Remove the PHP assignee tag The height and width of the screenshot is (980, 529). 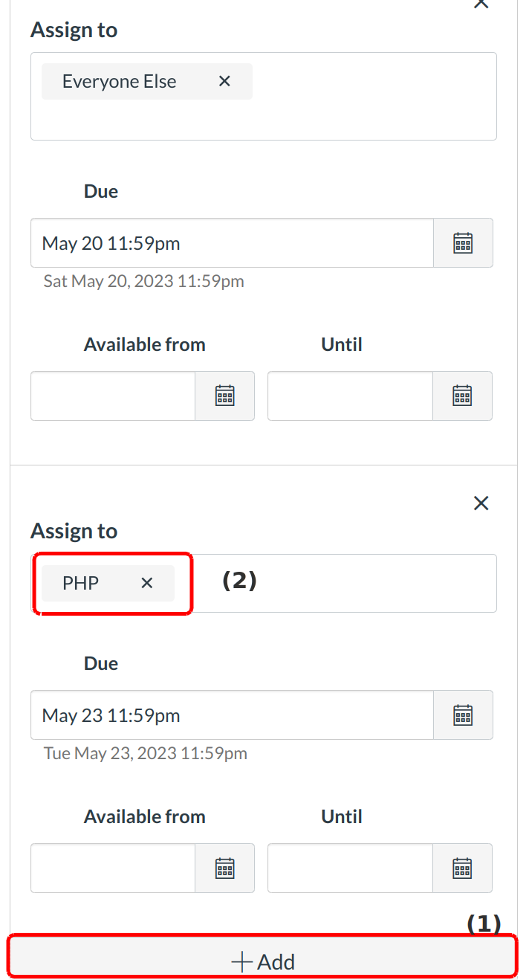[x=146, y=583]
